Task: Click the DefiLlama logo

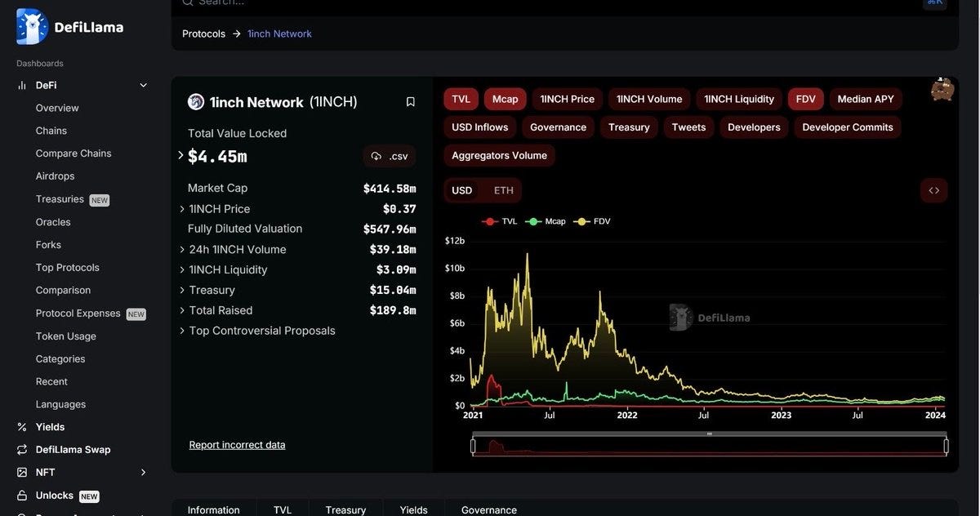Action: (69, 27)
